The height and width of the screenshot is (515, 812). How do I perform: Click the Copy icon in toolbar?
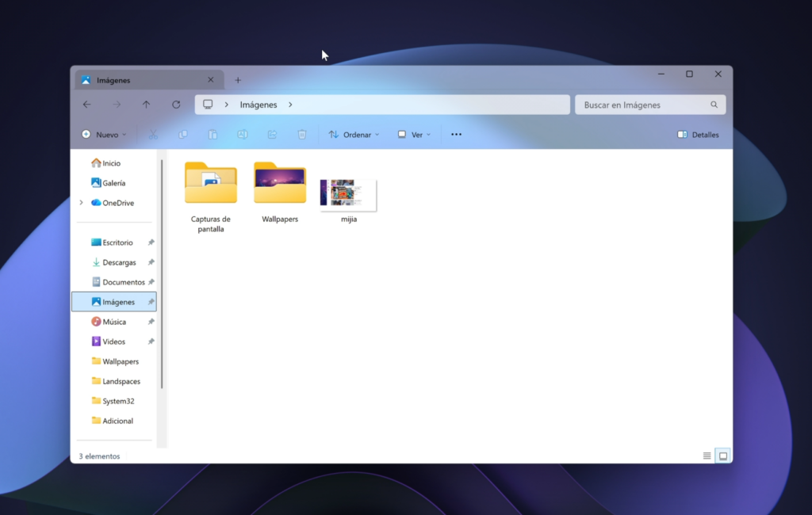[183, 135]
